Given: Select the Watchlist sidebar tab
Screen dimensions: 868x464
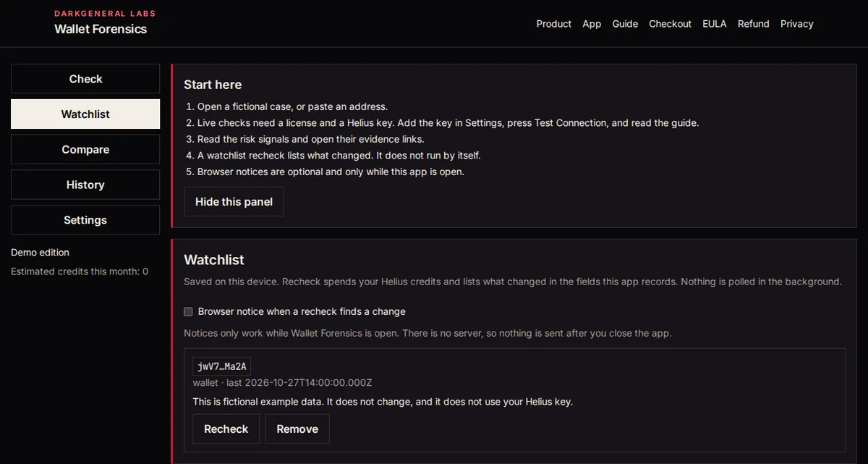Looking at the screenshot, I should point(85,114).
